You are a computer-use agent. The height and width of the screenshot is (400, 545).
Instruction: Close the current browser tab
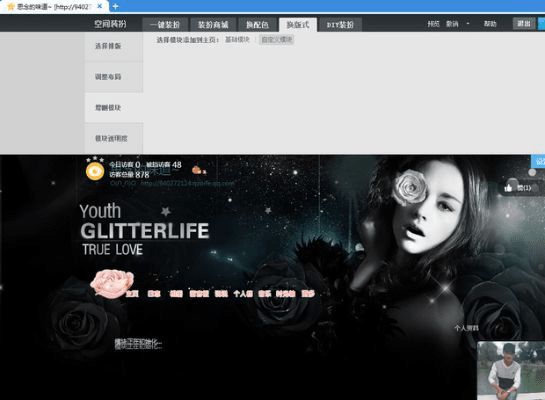(99, 6)
